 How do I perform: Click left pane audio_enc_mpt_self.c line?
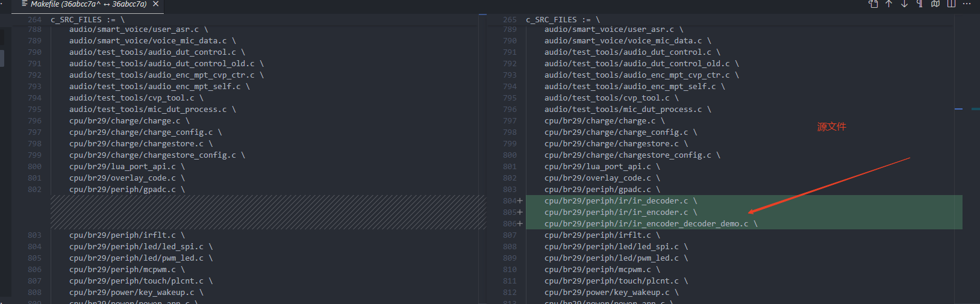(160, 87)
